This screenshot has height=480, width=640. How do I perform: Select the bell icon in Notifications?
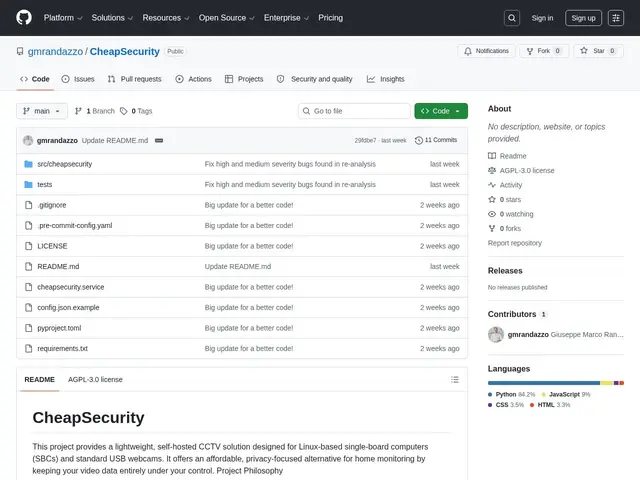click(468, 51)
